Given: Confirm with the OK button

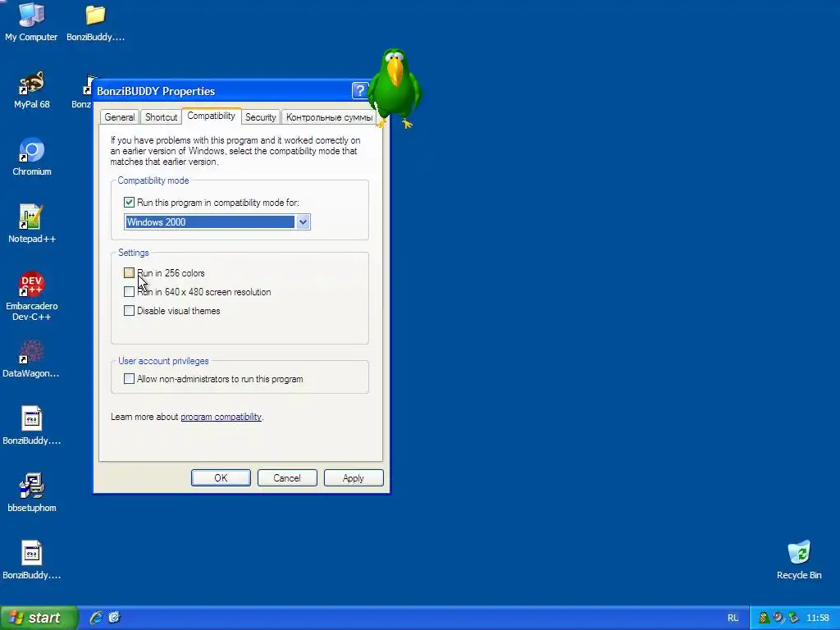Looking at the screenshot, I should pyautogui.click(x=221, y=478).
